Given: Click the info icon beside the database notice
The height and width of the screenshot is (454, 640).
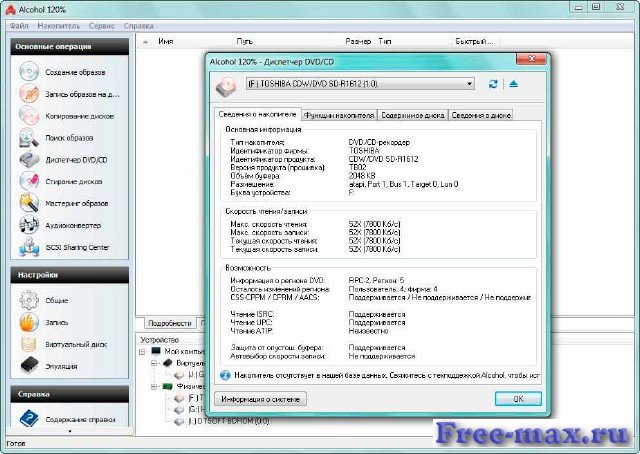Looking at the screenshot, I should (x=224, y=375).
